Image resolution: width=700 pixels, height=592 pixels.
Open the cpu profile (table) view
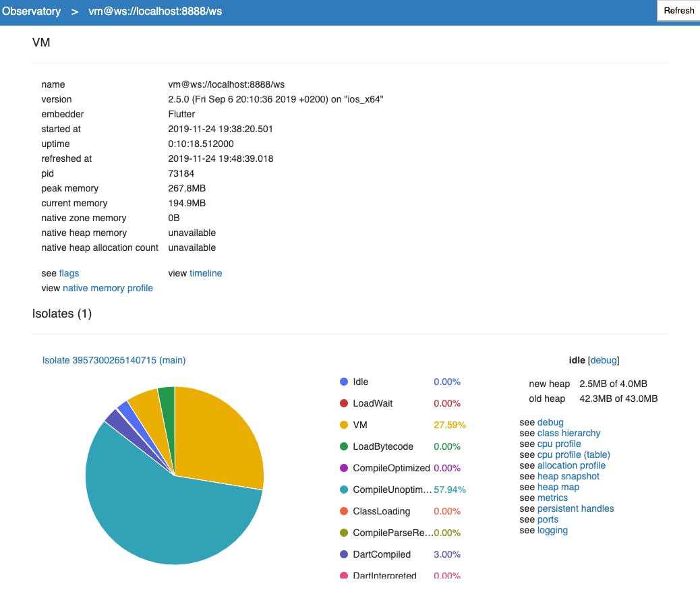[575, 454]
